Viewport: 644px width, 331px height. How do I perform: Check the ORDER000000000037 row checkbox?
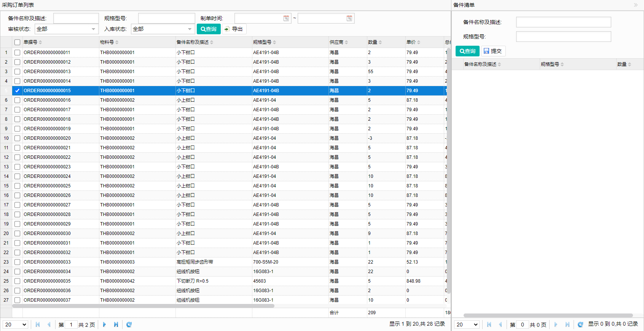17,300
